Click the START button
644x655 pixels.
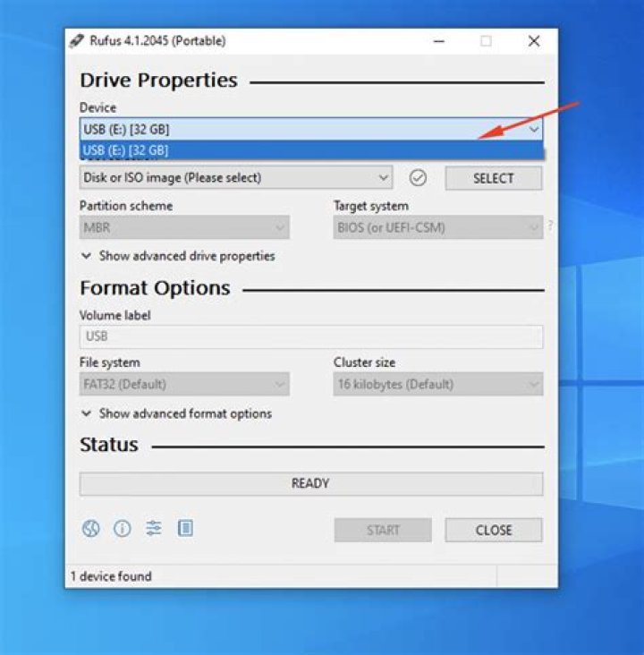coord(383,530)
